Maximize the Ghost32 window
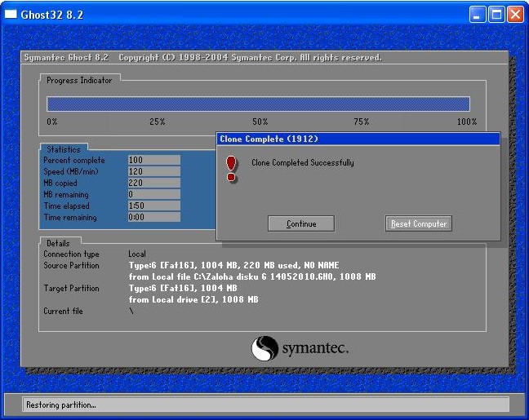Viewport: 529px width, 420px height. (496, 15)
